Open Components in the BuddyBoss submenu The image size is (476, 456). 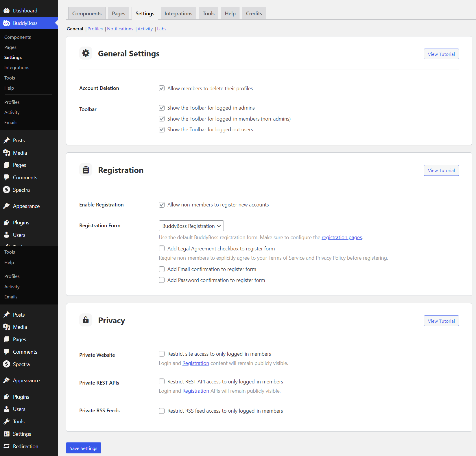click(18, 37)
